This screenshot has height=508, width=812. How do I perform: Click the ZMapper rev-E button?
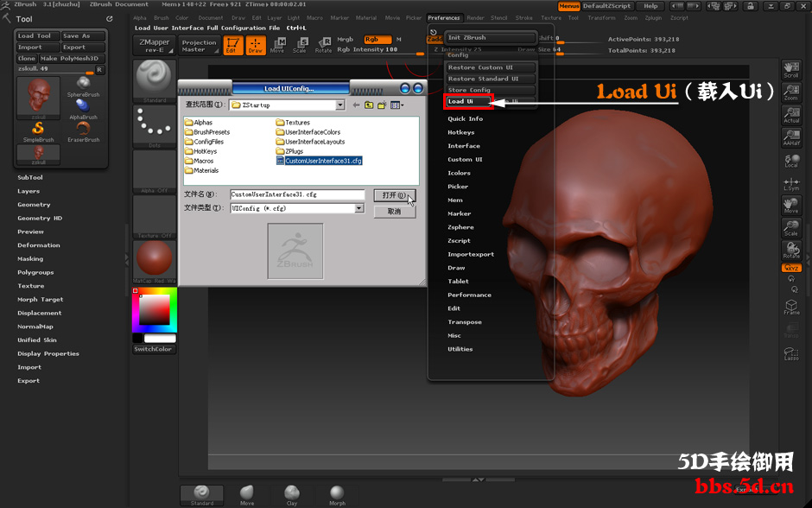pyautogui.click(x=155, y=46)
